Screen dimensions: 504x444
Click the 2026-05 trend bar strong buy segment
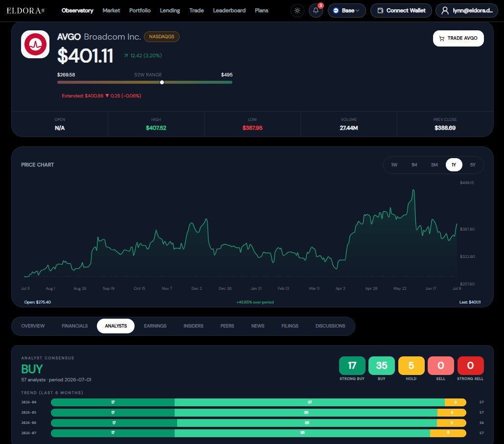[x=113, y=413]
